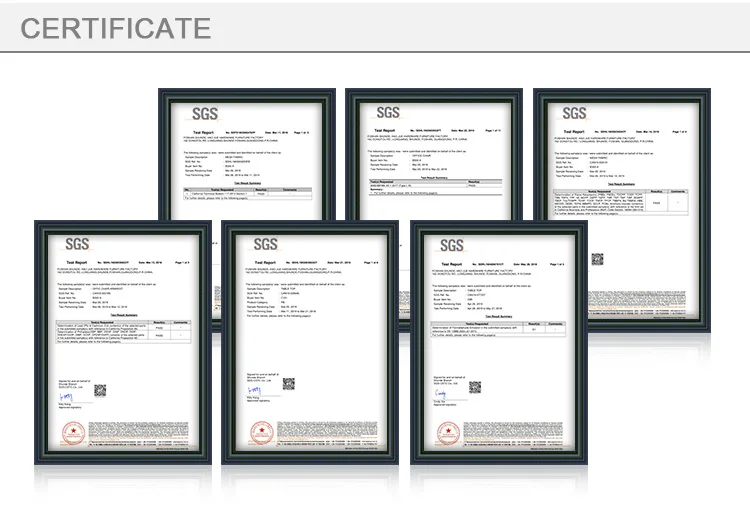Click the CERTIFICATE section heading
This screenshot has height=510, width=750.
[x=115, y=28]
